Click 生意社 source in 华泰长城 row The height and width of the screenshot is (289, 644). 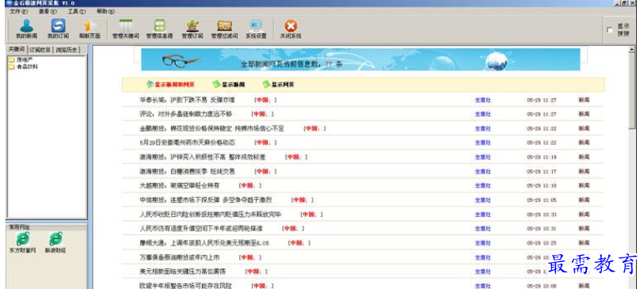(x=482, y=100)
